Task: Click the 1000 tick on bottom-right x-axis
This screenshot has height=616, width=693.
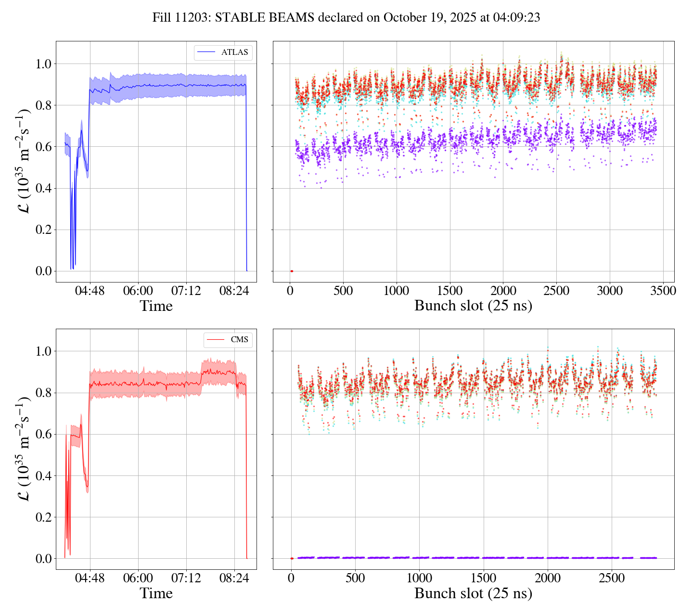Action: click(x=419, y=578)
